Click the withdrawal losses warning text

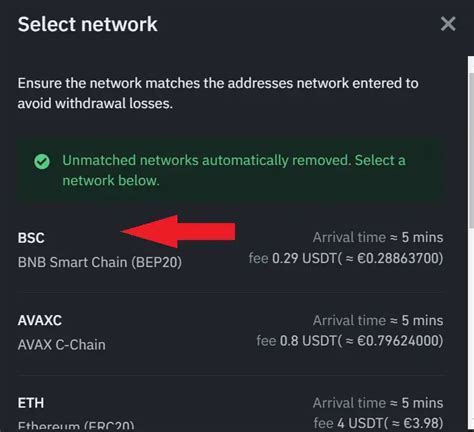coord(218,93)
